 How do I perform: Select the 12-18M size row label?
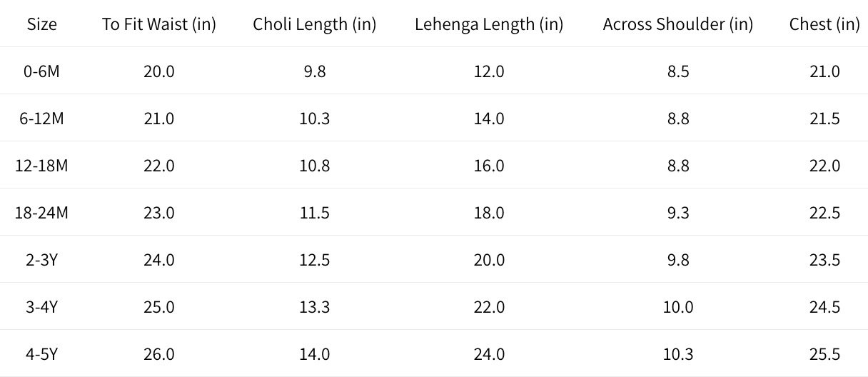pyautogui.click(x=41, y=166)
